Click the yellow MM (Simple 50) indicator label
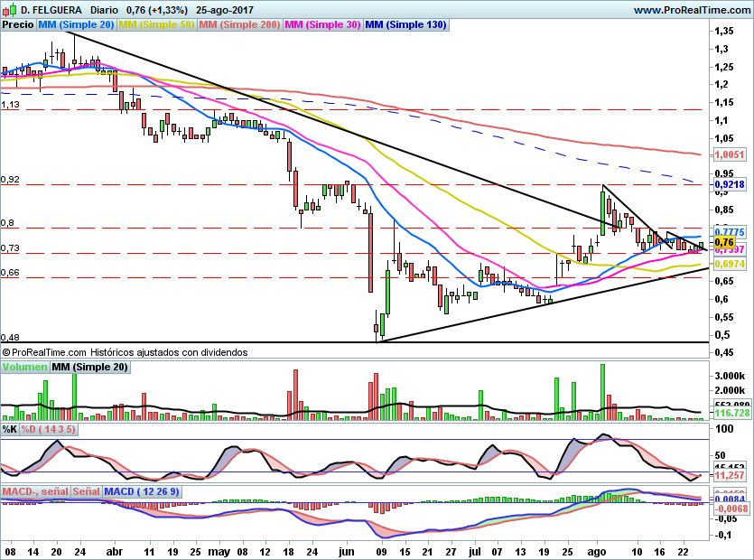The width and height of the screenshot is (754, 560). click(156, 25)
